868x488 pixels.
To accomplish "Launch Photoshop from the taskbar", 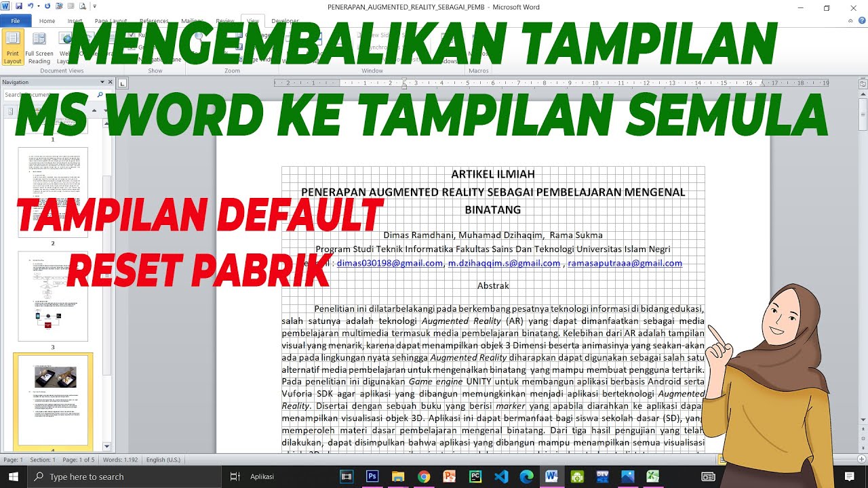I will pos(372,476).
